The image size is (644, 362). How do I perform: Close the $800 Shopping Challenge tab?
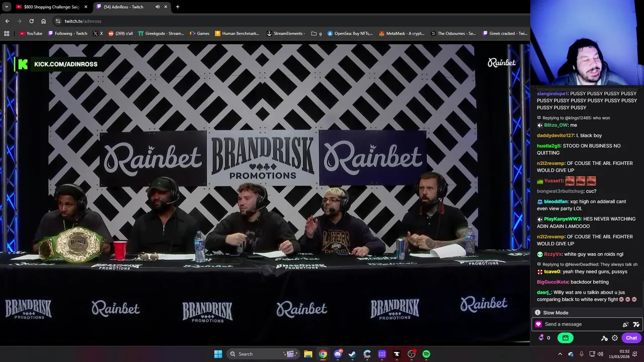point(86,7)
